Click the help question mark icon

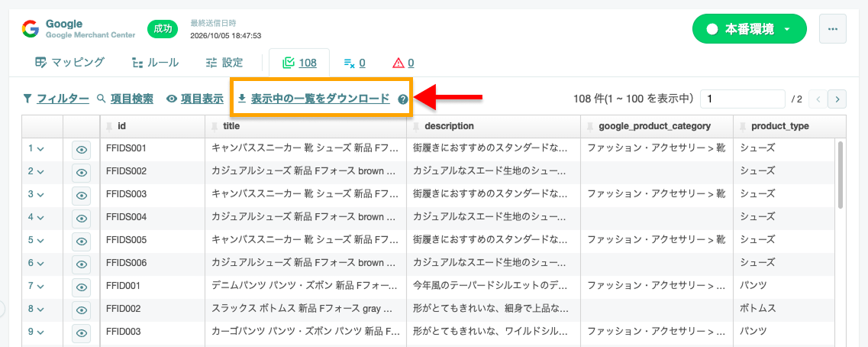click(x=403, y=100)
